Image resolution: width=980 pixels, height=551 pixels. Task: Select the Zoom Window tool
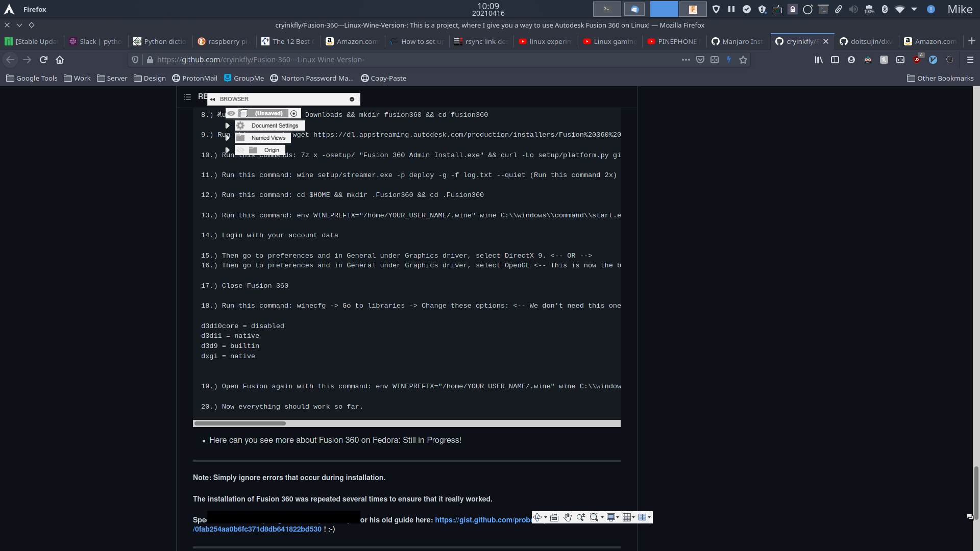(x=594, y=517)
